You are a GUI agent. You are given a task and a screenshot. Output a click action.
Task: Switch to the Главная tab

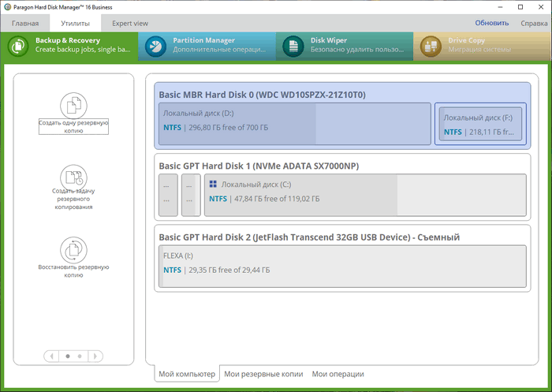point(25,23)
